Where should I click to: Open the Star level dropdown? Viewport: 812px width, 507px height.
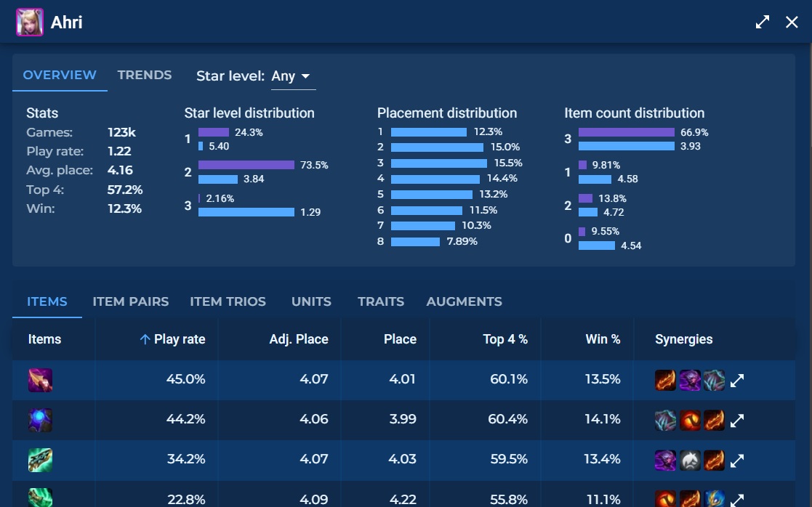293,76
